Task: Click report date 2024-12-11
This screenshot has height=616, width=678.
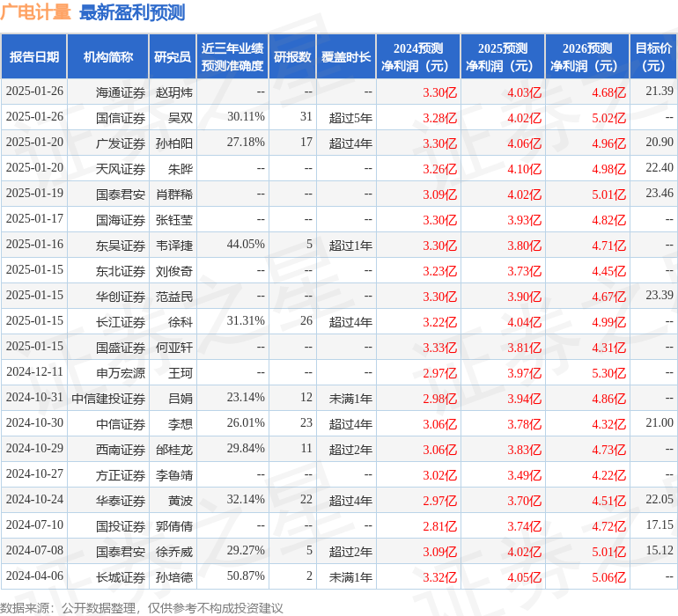Action: coord(34,371)
